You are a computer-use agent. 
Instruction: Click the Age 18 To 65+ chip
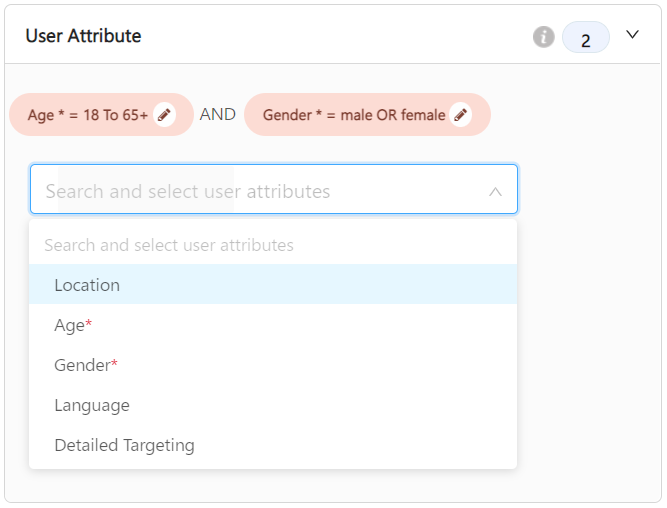pos(101,114)
